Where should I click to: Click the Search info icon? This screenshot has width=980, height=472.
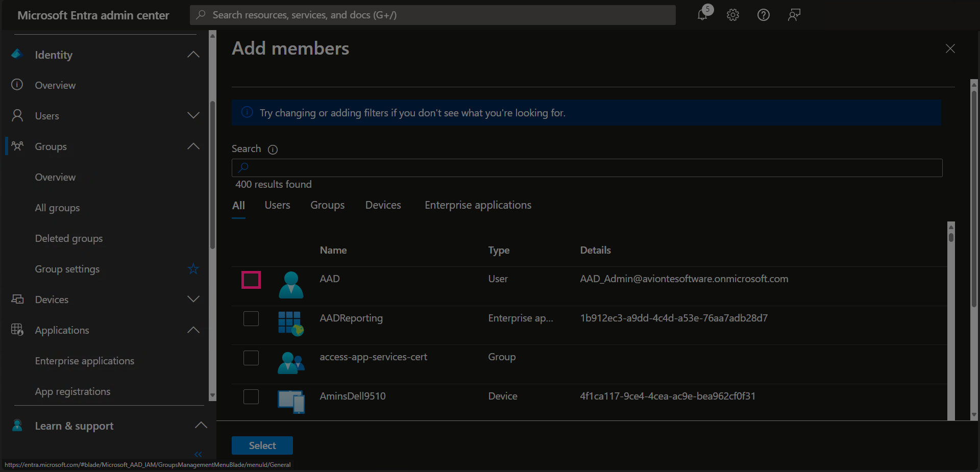coord(273,150)
